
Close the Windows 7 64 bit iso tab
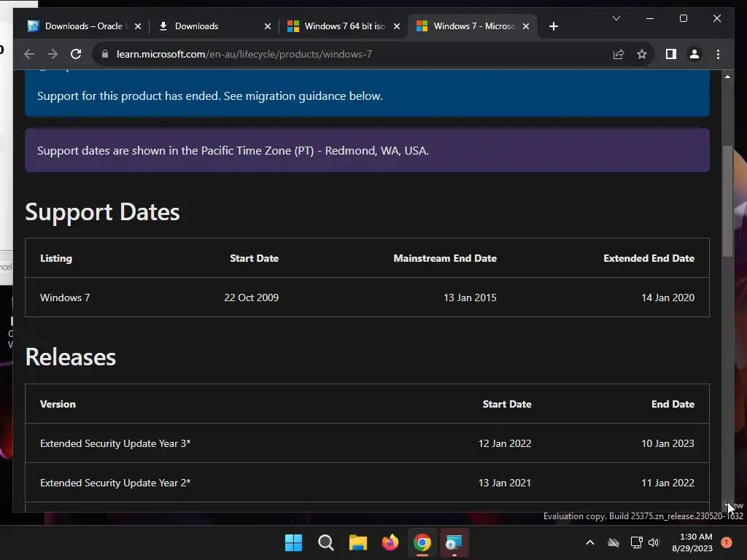[396, 26]
